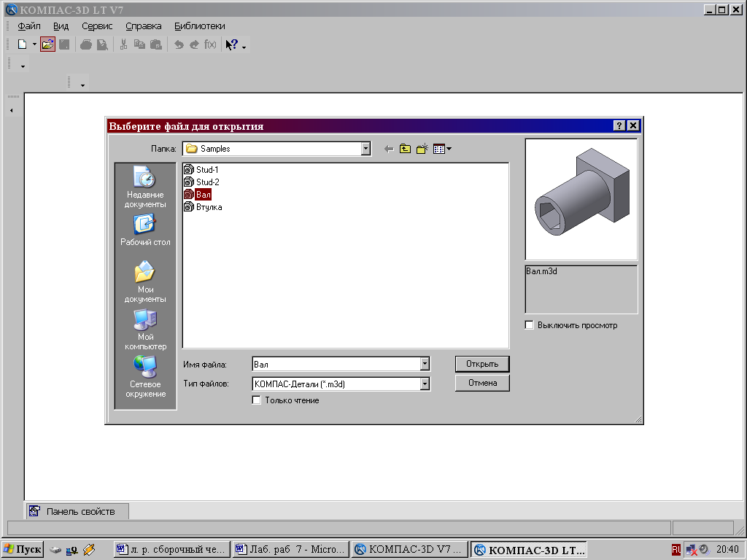This screenshot has width=747, height=560.
Task: Select the Сетевое окружение shortcut
Action: click(145, 377)
